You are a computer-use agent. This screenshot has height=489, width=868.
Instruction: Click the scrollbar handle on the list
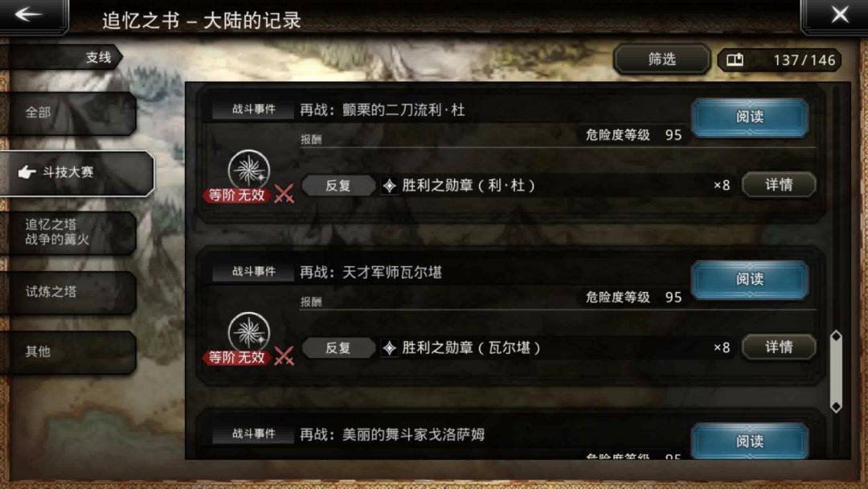[836, 372]
